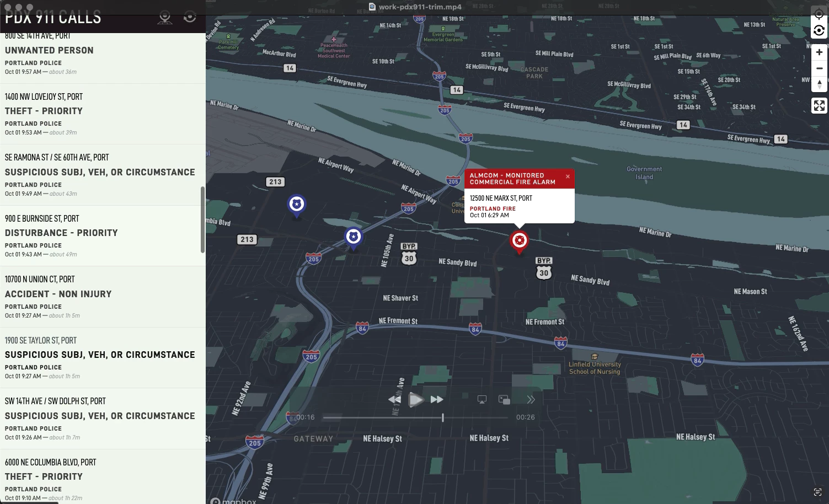Select the map pin icon in the header
Viewport: 829px width, 504px height.
(164, 17)
